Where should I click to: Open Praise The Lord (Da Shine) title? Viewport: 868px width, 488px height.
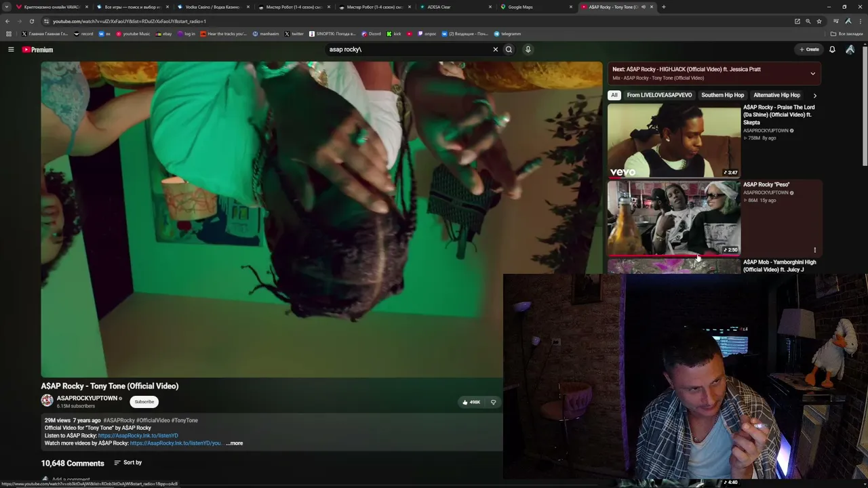coord(779,115)
